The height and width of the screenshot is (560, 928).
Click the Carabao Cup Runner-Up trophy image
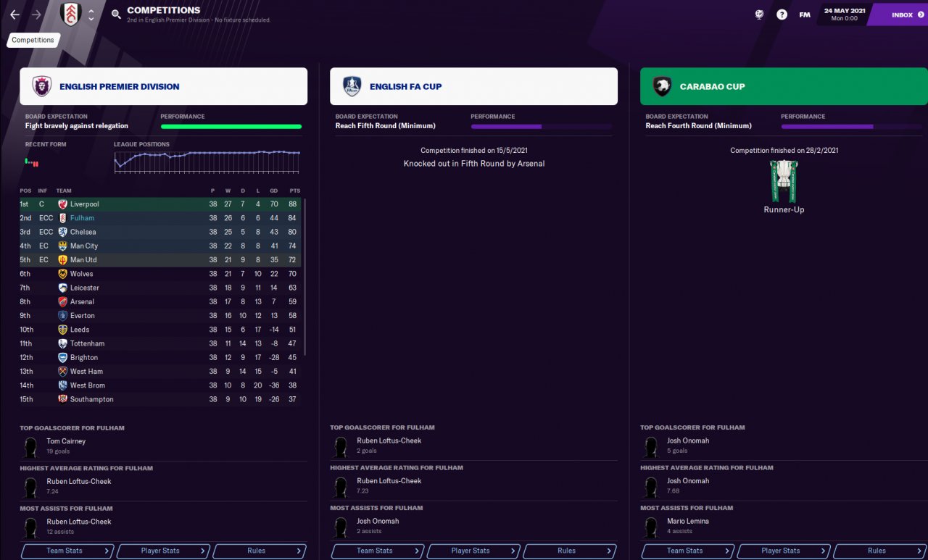click(x=784, y=181)
